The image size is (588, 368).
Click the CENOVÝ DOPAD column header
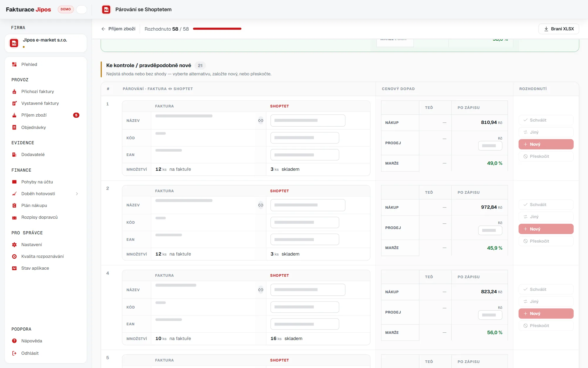point(398,89)
